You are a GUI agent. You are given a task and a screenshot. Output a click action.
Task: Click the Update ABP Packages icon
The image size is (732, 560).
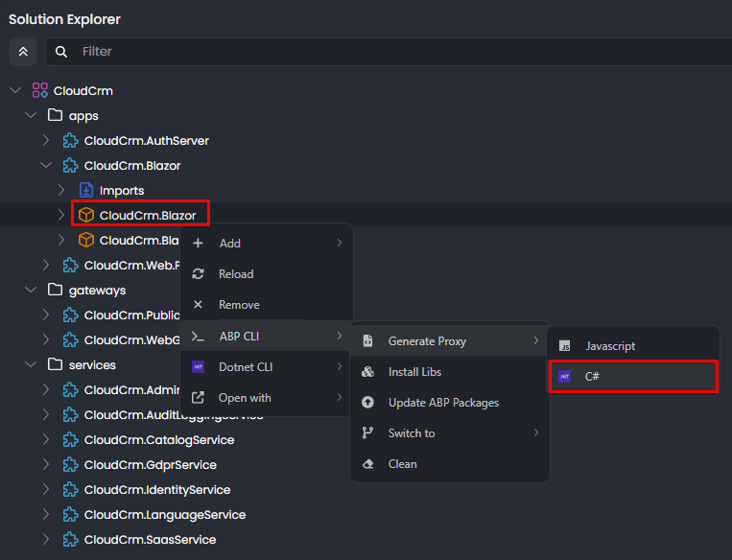click(367, 403)
